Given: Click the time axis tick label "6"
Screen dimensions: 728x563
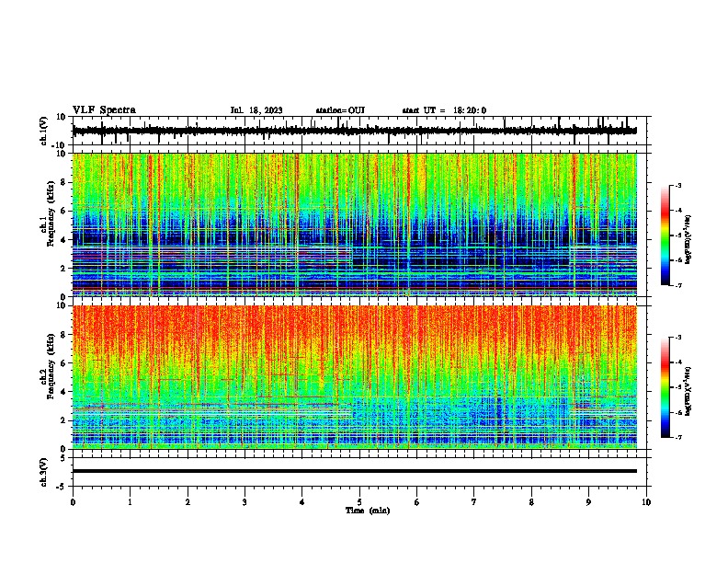Looking at the screenshot, I should pos(417,502).
